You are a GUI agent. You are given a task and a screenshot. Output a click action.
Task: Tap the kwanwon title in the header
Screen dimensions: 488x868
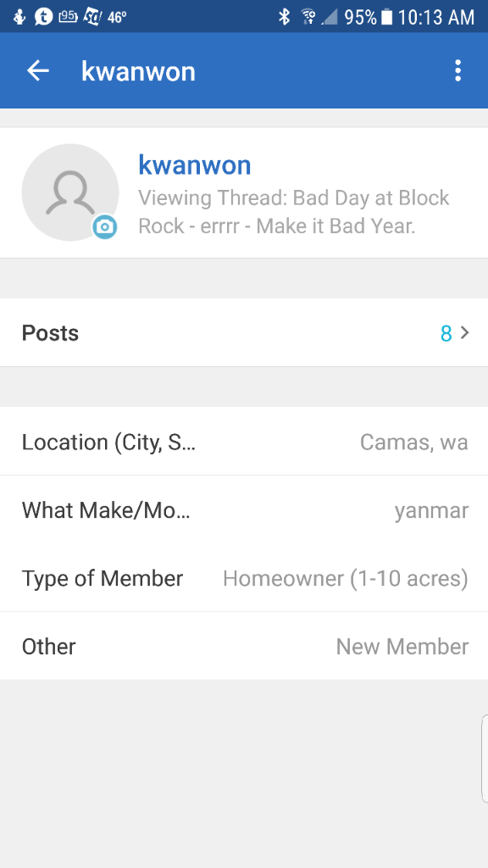coord(138,71)
